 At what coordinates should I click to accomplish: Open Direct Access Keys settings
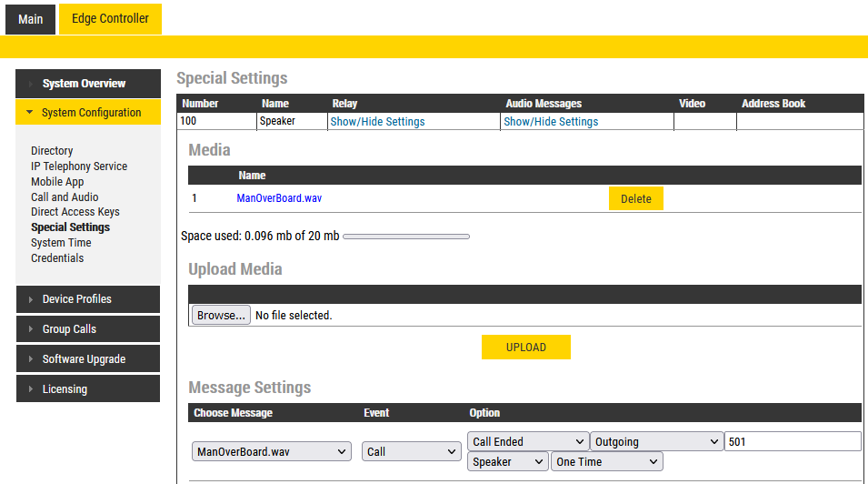click(x=75, y=212)
